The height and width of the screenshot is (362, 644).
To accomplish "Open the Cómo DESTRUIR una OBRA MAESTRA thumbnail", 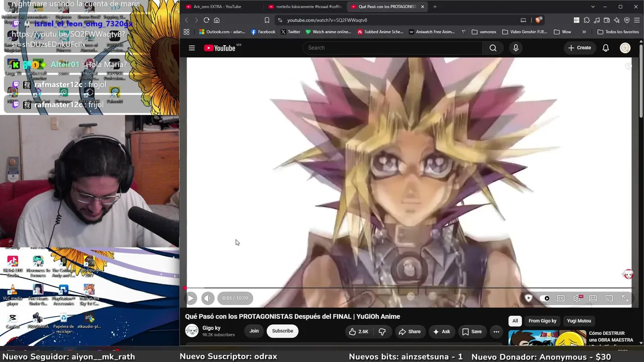I will point(547,338).
